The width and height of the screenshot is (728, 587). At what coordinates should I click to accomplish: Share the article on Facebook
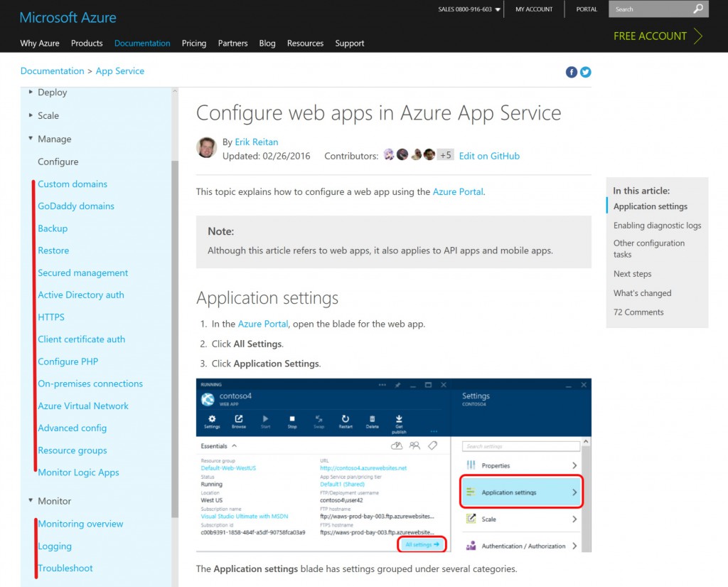(x=571, y=72)
